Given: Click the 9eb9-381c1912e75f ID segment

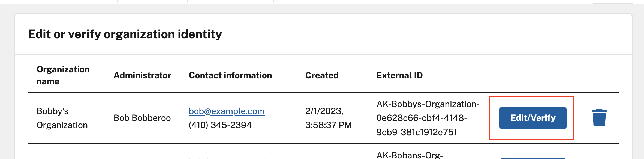Looking at the screenshot, I should coord(416,132).
